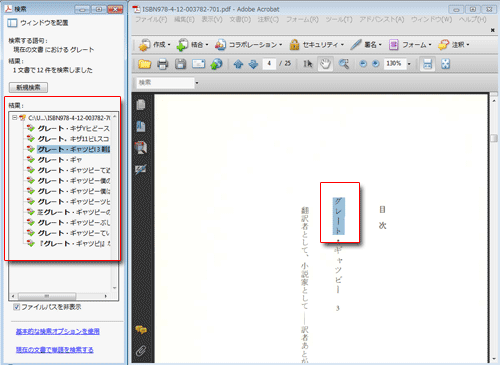Viewport: 500px width, 365px height.
Task: Choose the marquee zoom magnifier icon
Action: pyautogui.click(x=344, y=64)
